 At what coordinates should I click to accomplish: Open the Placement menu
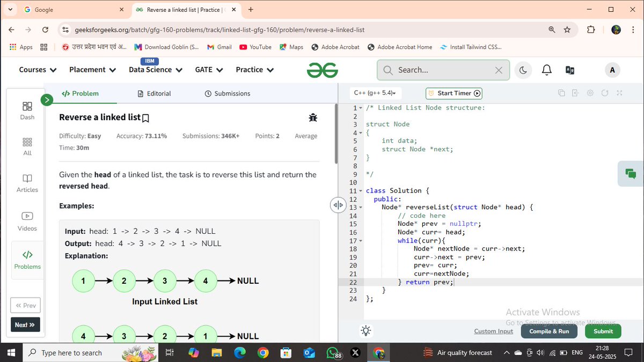(x=92, y=70)
